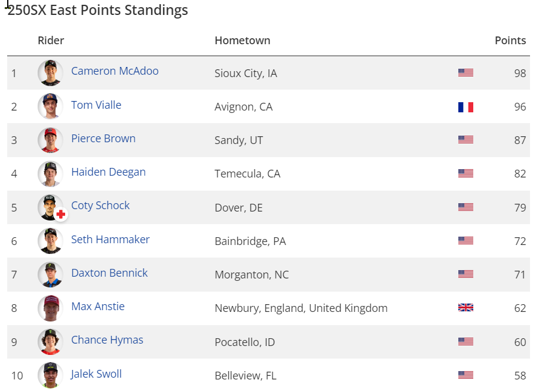This screenshot has height=392, width=539.
Task: Open Haiden Deegan rider link
Action: (x=108, y=172)
